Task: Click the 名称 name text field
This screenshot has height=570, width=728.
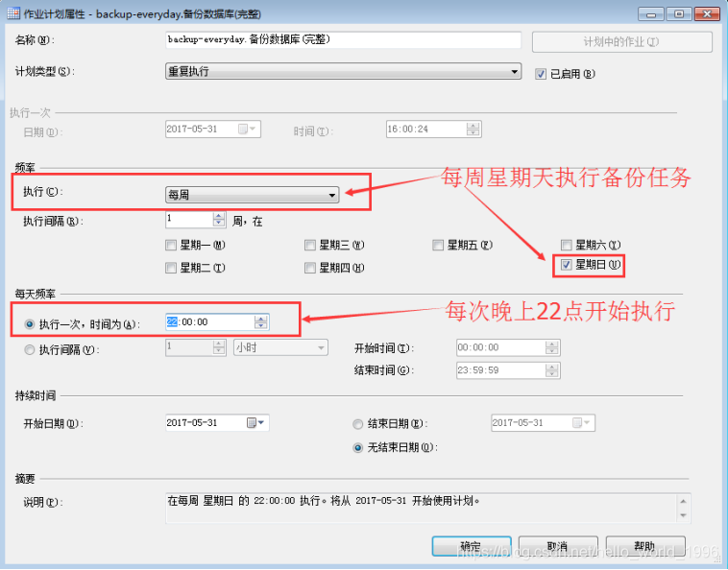Action: [343, 40]
